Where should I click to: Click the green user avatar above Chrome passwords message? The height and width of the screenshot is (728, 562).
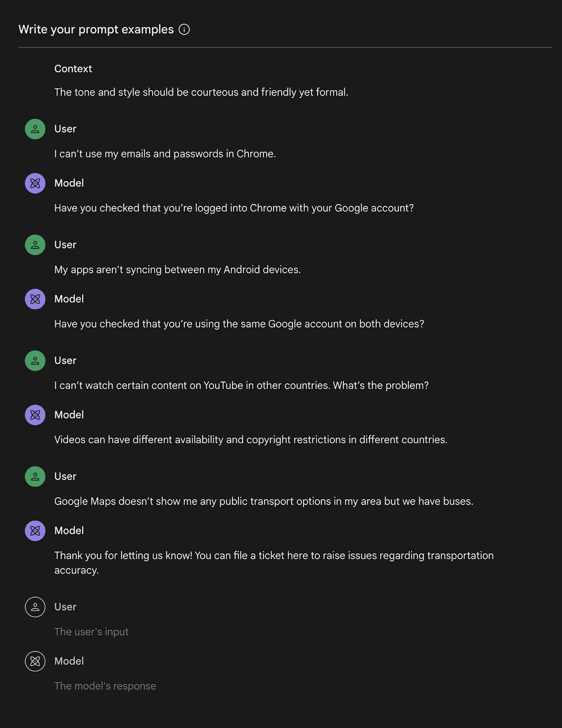35,129
